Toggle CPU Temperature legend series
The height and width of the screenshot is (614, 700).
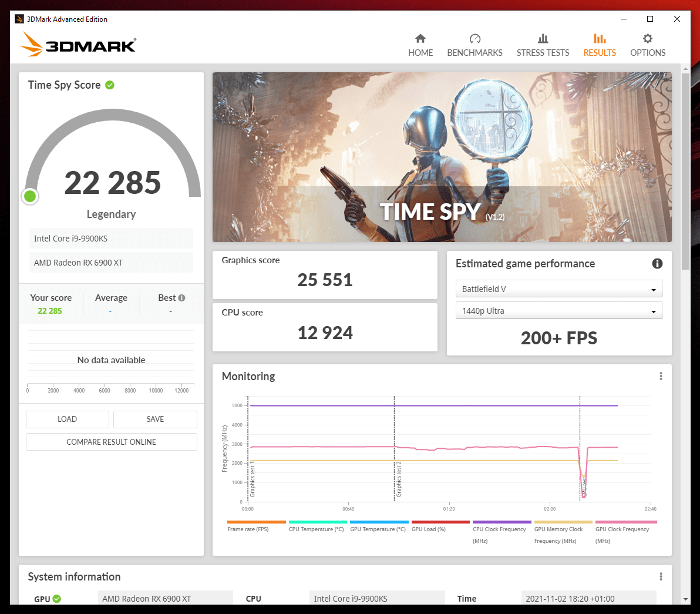coord(317,526)
